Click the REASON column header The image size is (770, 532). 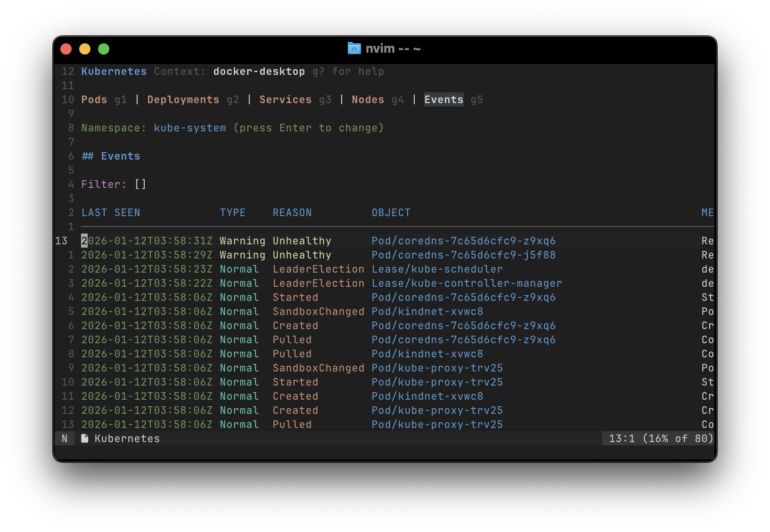point(292,213)
